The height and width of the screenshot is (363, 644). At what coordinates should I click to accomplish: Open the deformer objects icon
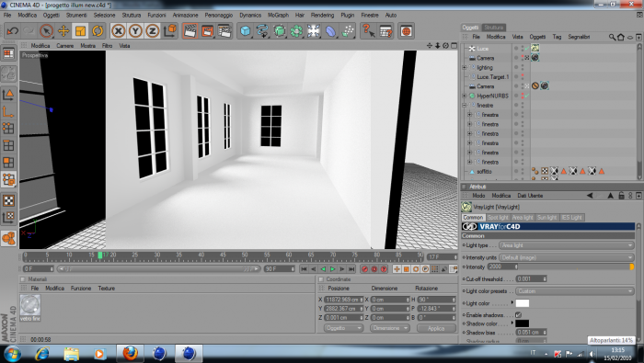tap(330, 30)
